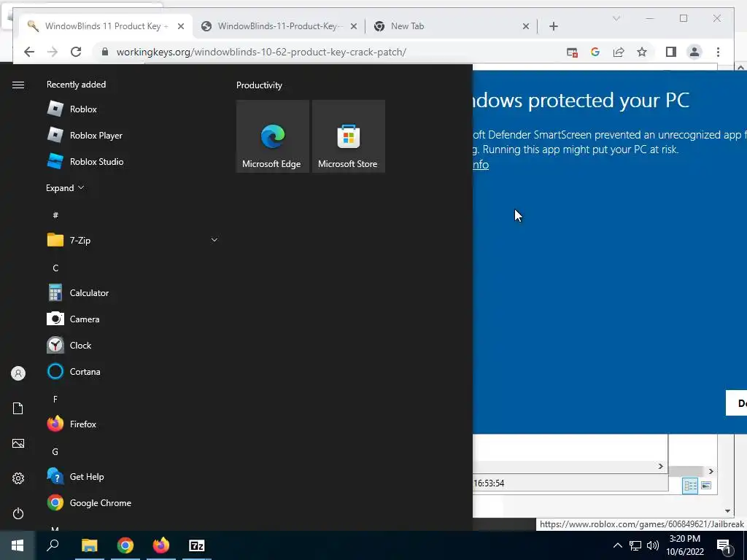Launch Roblox Player
The width and height of the screenshot is (747, 560).
tap(133, 135)
